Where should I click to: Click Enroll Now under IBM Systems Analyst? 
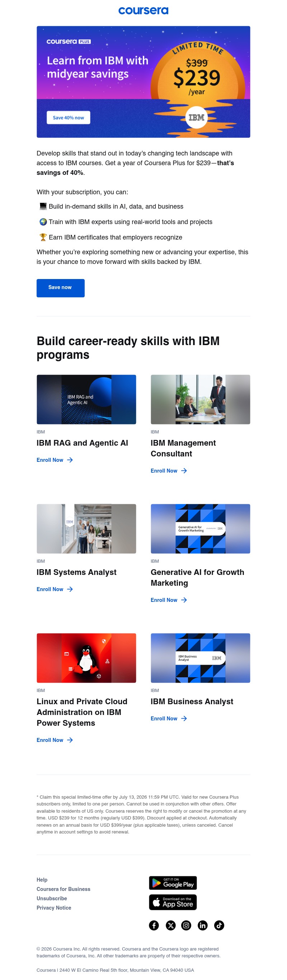[50, 589]
